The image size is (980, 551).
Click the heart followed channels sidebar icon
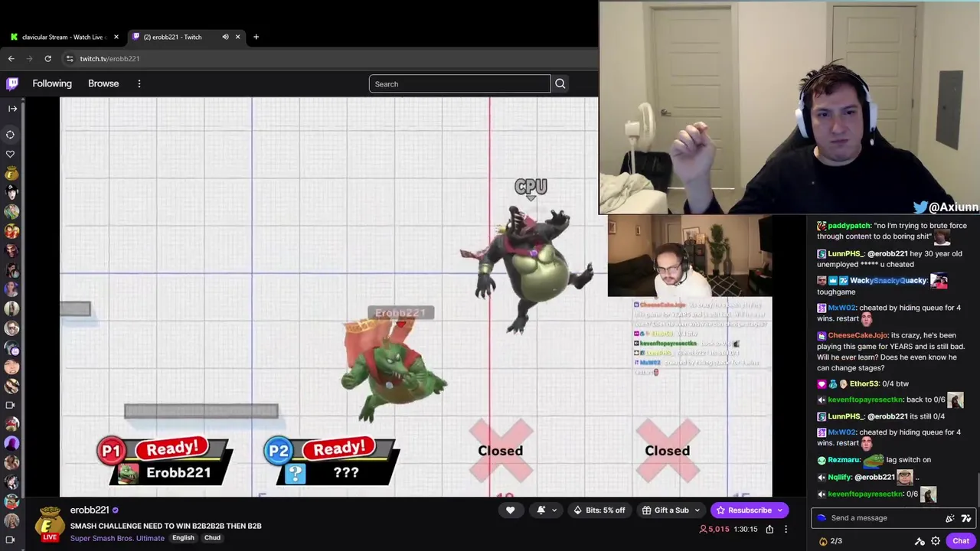11,155
